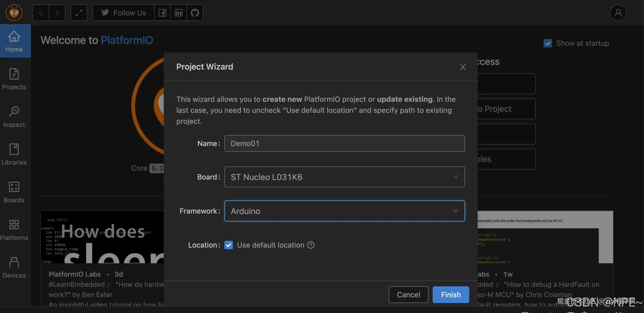Click the 'PlatformIO Labs' post author text

point(75,274)
